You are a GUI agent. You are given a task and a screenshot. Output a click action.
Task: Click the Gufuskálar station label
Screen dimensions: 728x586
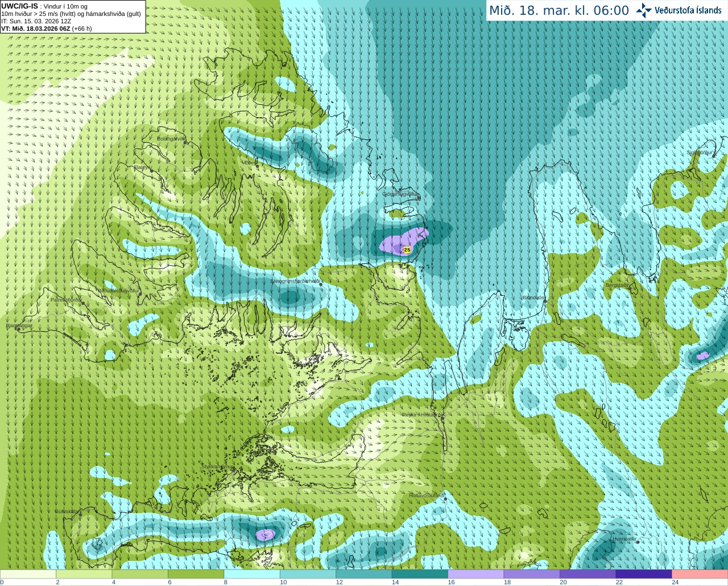pyautogui.click(x=67, y=511)
